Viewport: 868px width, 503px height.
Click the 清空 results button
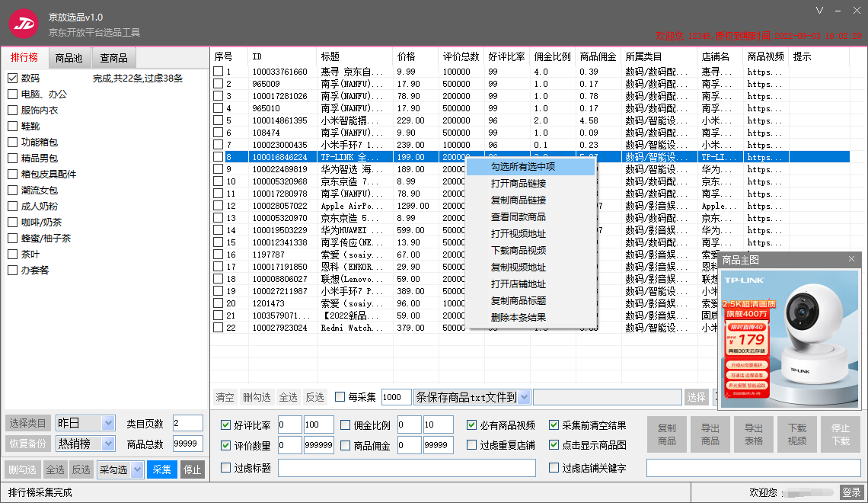tap(225, 397)
